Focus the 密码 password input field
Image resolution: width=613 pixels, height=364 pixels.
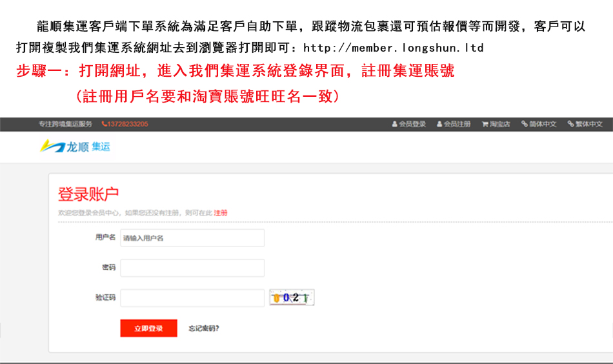click(192, 268)
